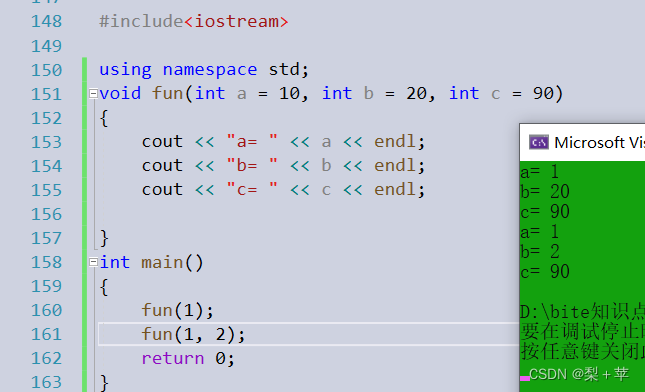
Task: Click the console window icon beside Microsoft Vis
Action: 538,143
